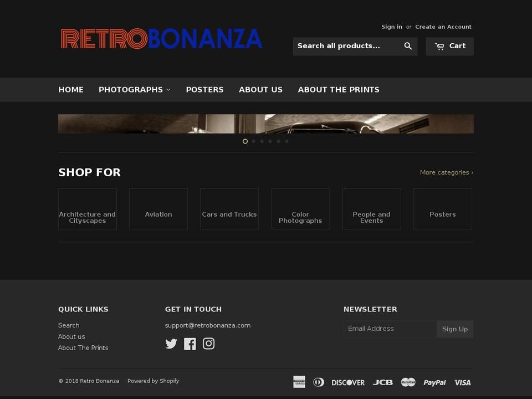Click the JCB payment icon

[x=383, y=382]
